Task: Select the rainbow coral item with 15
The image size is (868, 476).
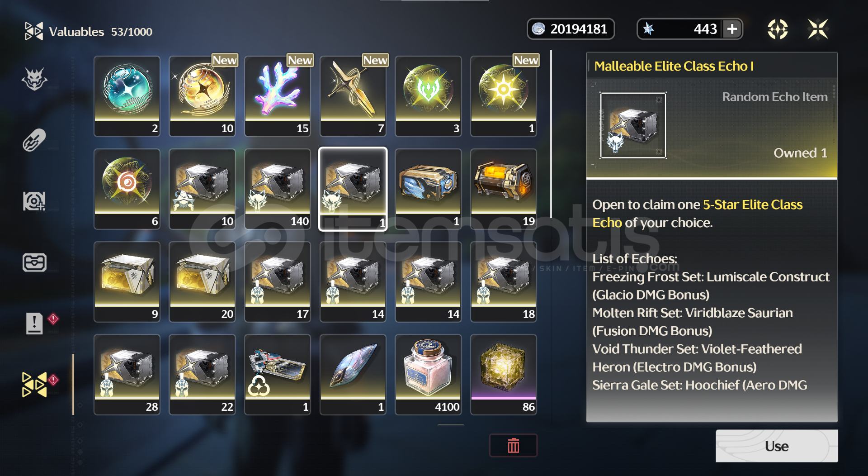Action: coord(278,96)
